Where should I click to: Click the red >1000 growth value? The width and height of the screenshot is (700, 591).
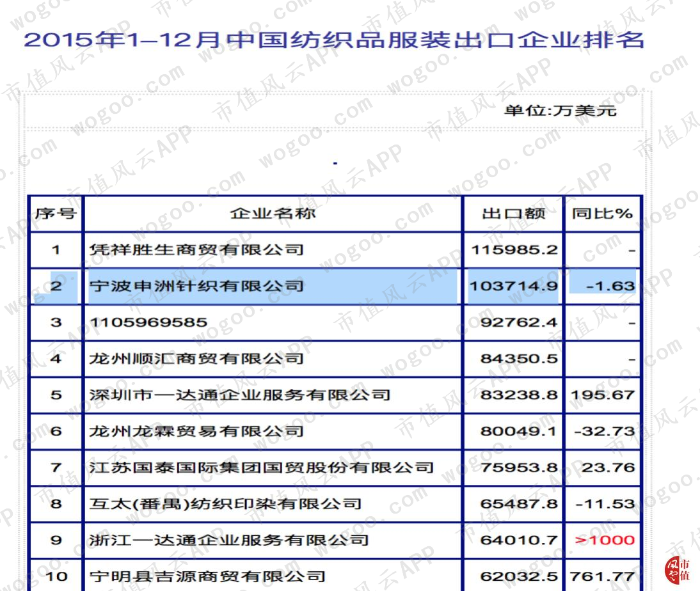coord(605,540)
